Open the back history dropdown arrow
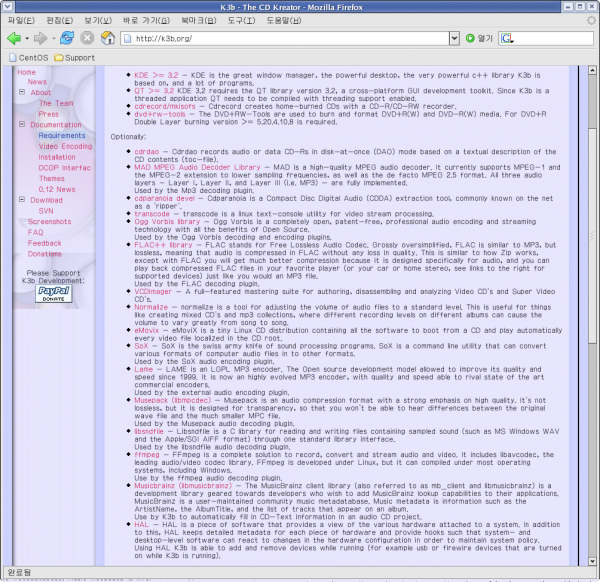Image resolution: width=600 pixels, height=582 pixels. click(x=27, y=38)
